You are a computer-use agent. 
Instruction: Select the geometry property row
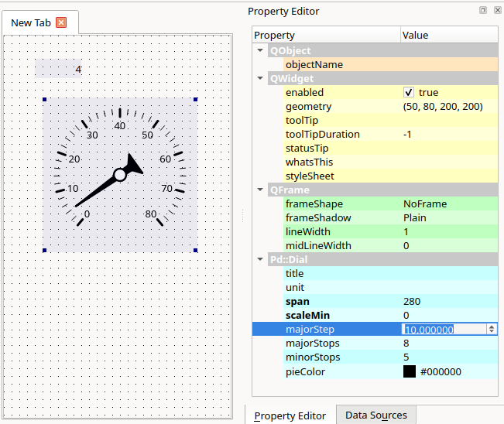click(390, 106)
